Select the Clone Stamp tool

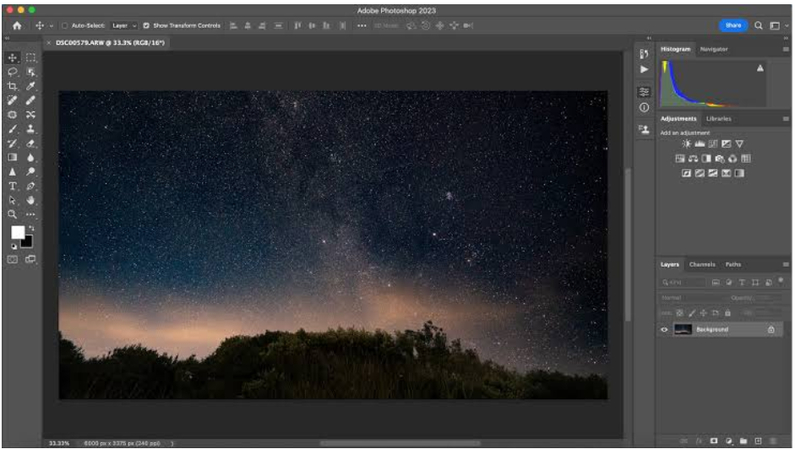[31, 129]
